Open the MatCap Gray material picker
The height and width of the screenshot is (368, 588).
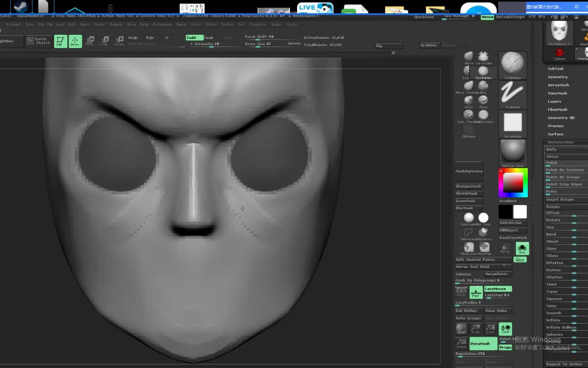(x=512, y=152)
